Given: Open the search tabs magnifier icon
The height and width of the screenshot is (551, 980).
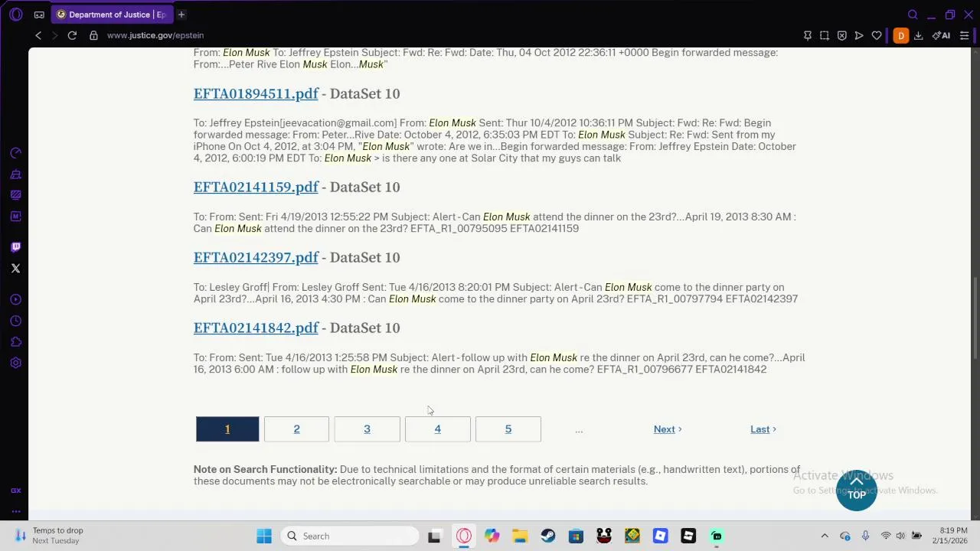Looking at the screenshot, I should click(913, 15).
